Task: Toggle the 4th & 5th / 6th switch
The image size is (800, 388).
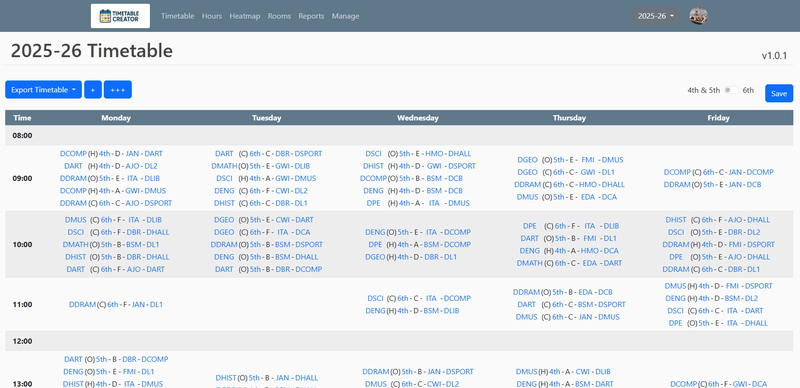Action: tap(731, 90)
